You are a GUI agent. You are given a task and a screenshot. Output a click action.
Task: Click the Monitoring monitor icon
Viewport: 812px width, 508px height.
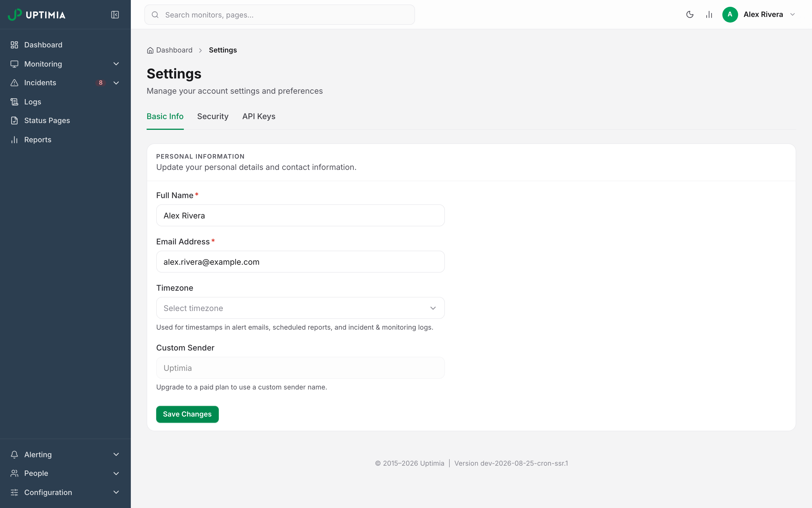click(x=14, y=64)
